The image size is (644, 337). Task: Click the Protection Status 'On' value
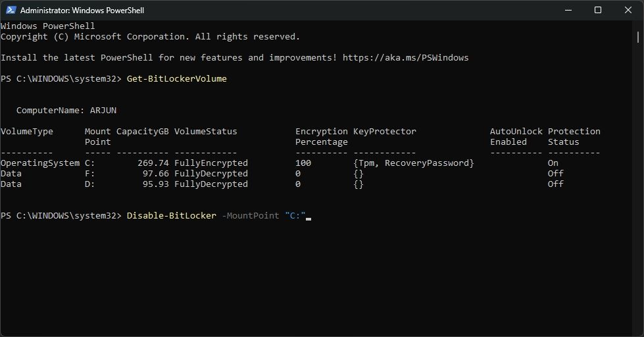(x=553, y=163)
